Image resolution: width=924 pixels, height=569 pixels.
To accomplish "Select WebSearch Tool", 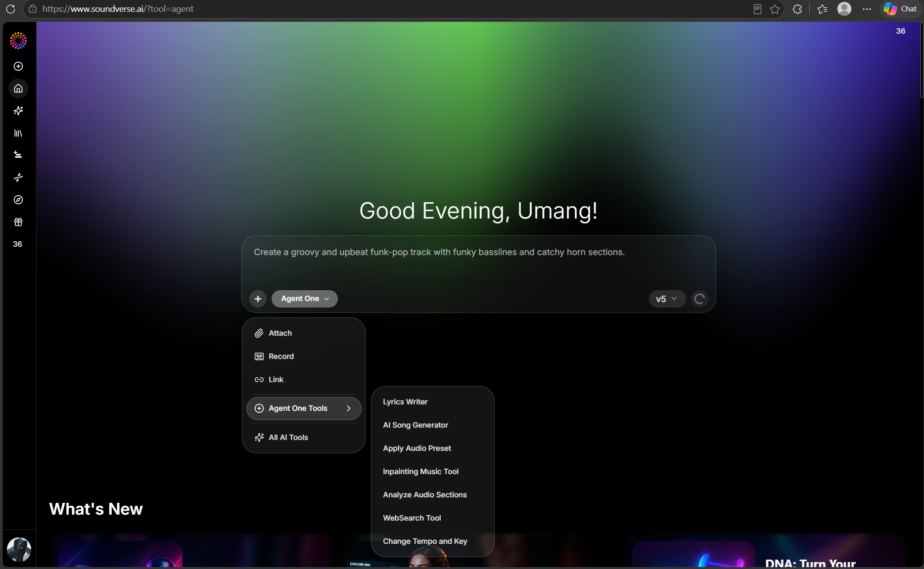I will (x=432, y=518).
